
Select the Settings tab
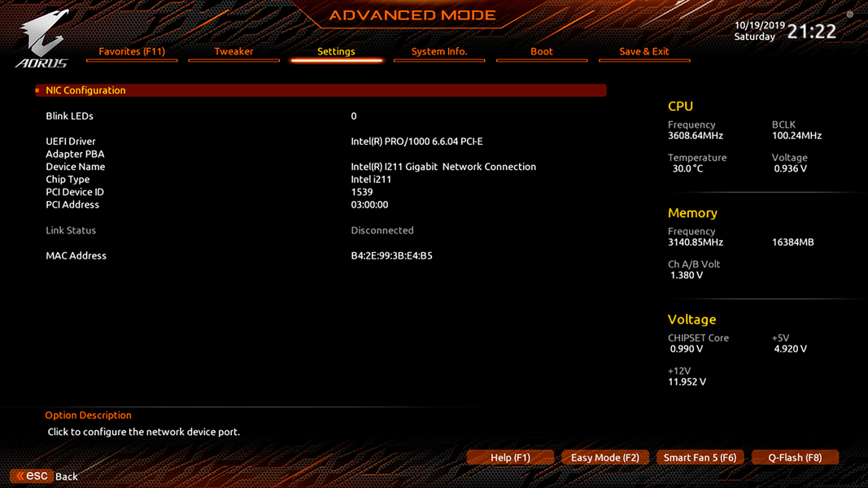tap(336, 51)
